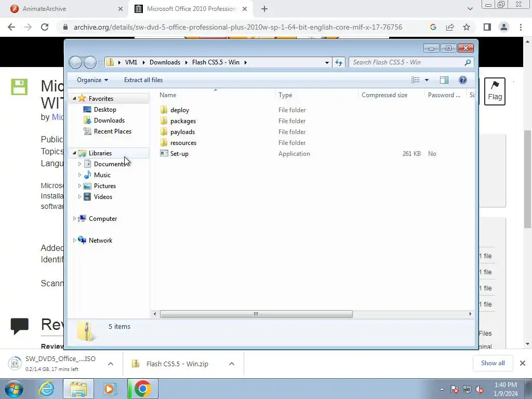The width and height of the screenshot is (532, 399).
Task: Click the Explorer Forward navigation button
Action: pos(90,62)
